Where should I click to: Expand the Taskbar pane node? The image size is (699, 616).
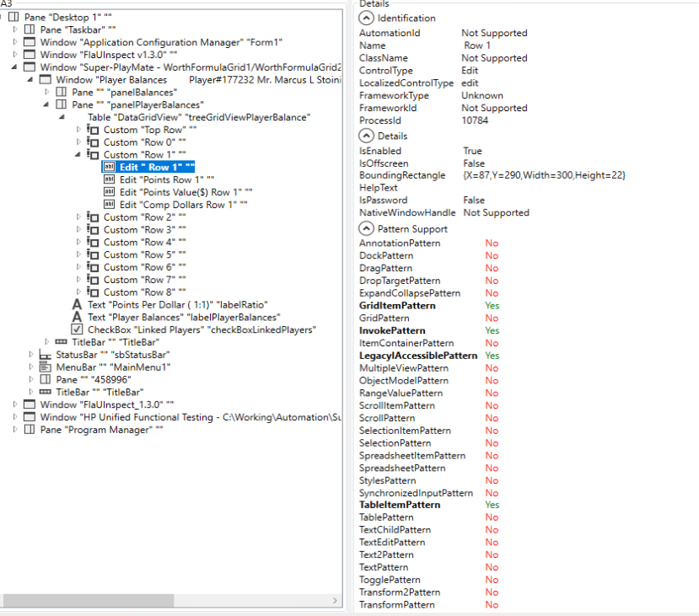tap(15, 29)
